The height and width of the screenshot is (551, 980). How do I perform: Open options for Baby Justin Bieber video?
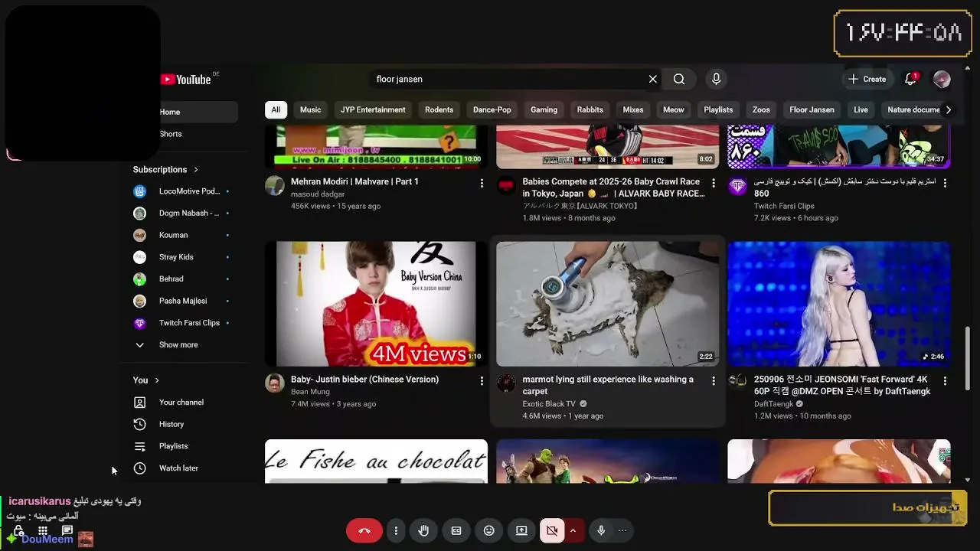[x=482, y=380]
